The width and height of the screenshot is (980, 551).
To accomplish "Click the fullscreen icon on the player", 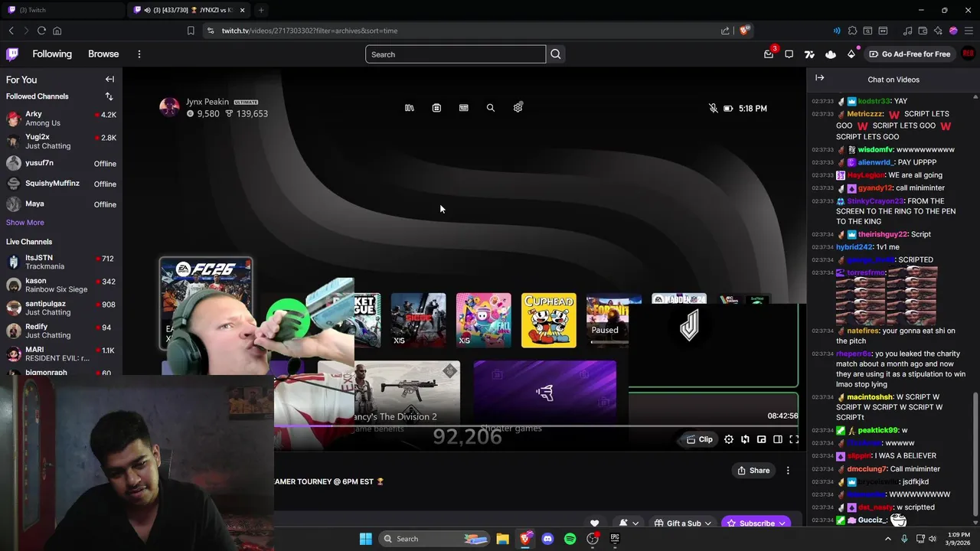I will [x=794, y=439].
